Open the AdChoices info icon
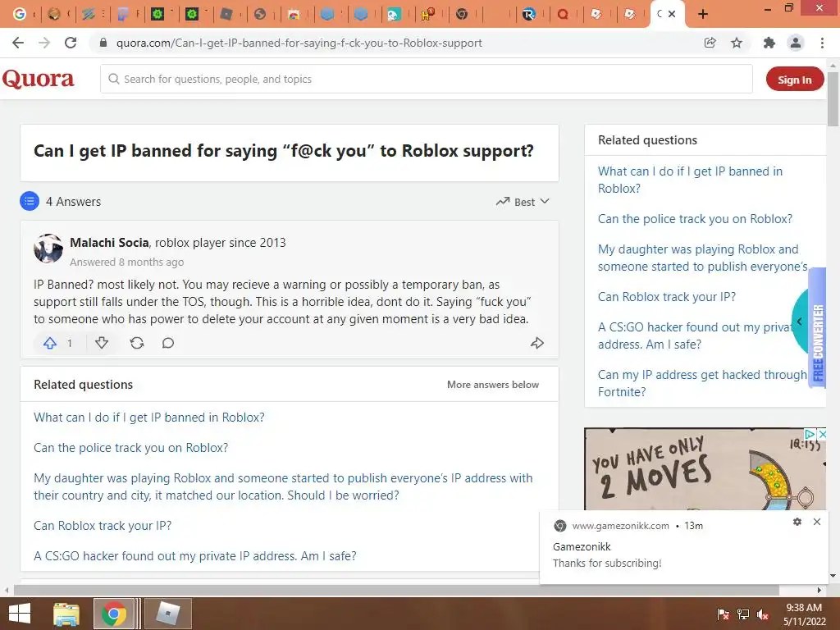 coord(810,434)
